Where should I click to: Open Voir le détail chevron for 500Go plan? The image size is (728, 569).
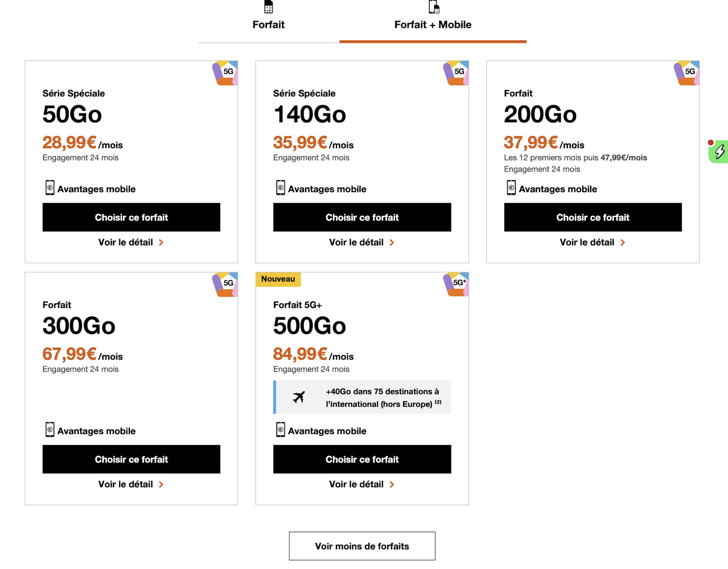click(392, 484)
